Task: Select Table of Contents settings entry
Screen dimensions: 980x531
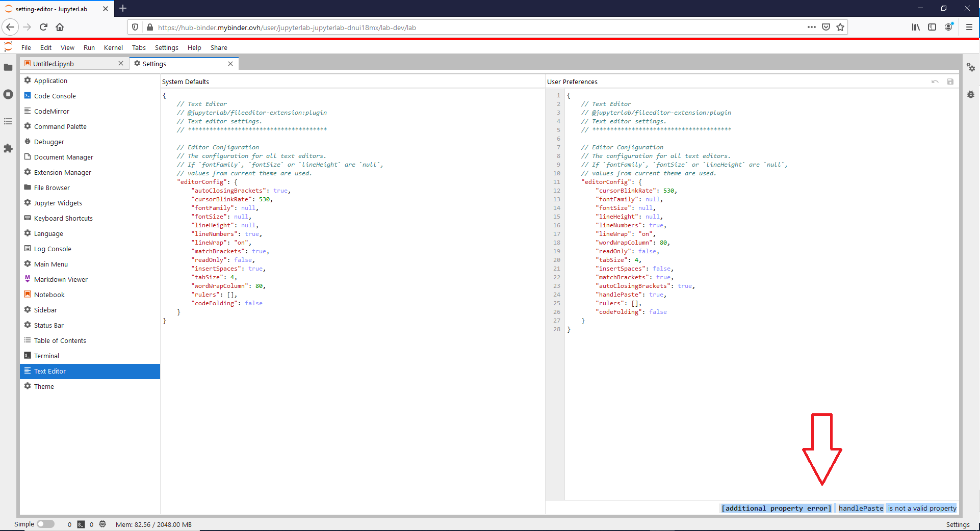Action: click(90, 340)
